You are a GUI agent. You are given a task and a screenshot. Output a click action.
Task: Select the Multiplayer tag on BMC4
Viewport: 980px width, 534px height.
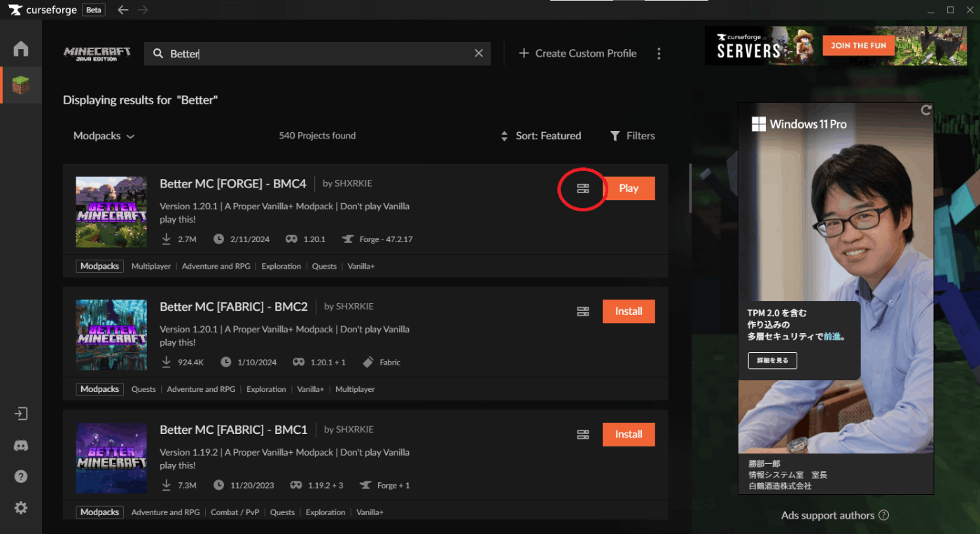[x=151, y=266]
